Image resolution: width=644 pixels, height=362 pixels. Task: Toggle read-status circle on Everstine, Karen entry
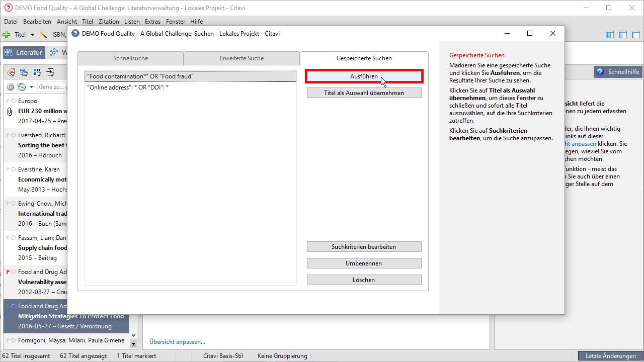point(13,169)
